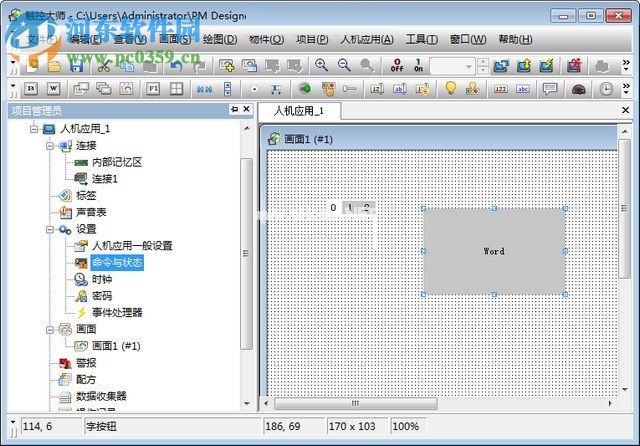Image resolution: width=640 pixels, height=446 pixels.
Task: Select 警报 tree item
Action: [86, 363]
